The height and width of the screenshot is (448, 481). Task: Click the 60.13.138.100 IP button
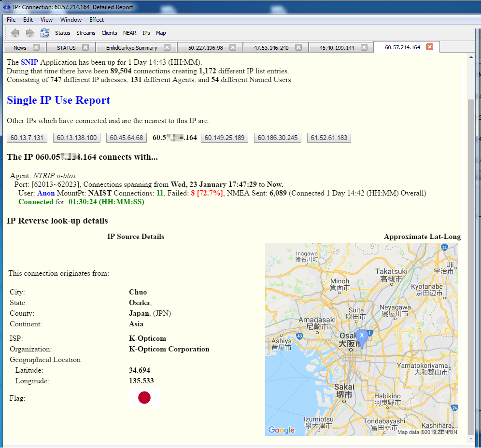point(77,138)
